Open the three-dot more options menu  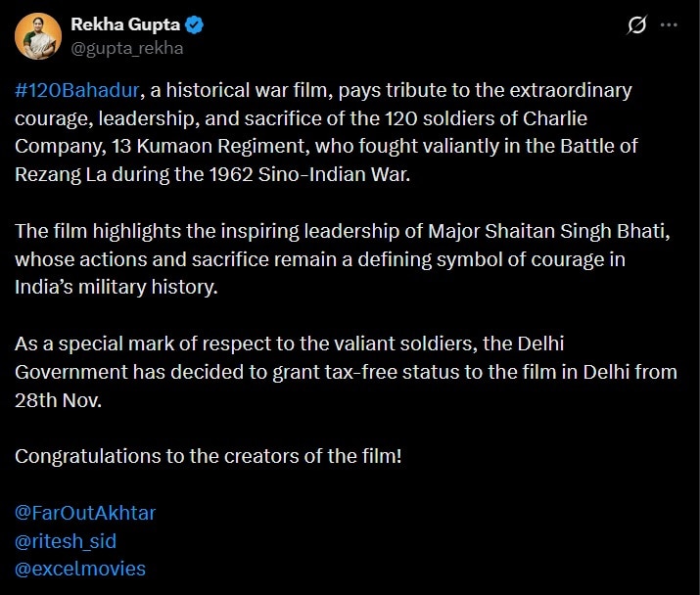[669, 25]
